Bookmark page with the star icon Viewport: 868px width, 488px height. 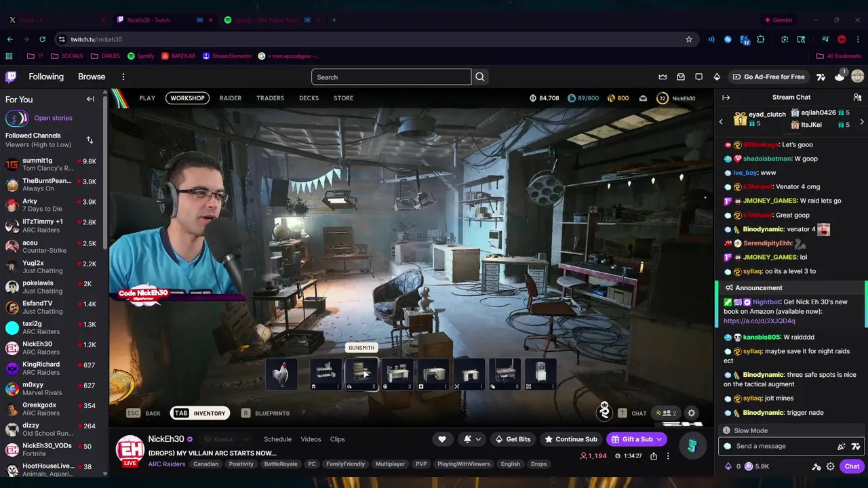click(x=689, y=39)
